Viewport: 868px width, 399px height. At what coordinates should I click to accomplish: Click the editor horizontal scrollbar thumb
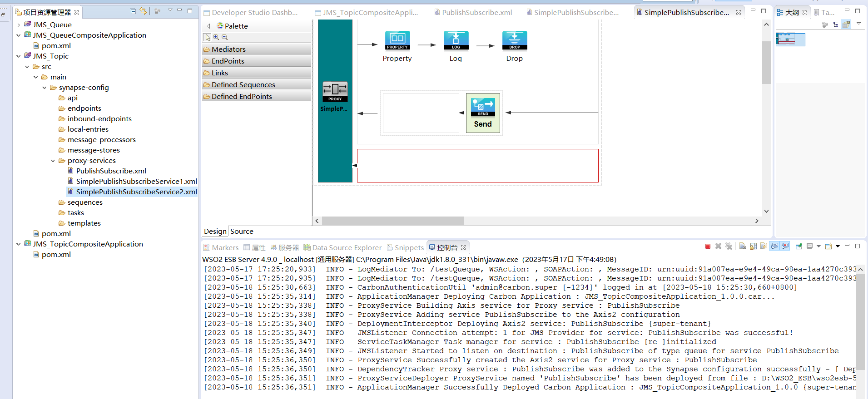point(393,221)
